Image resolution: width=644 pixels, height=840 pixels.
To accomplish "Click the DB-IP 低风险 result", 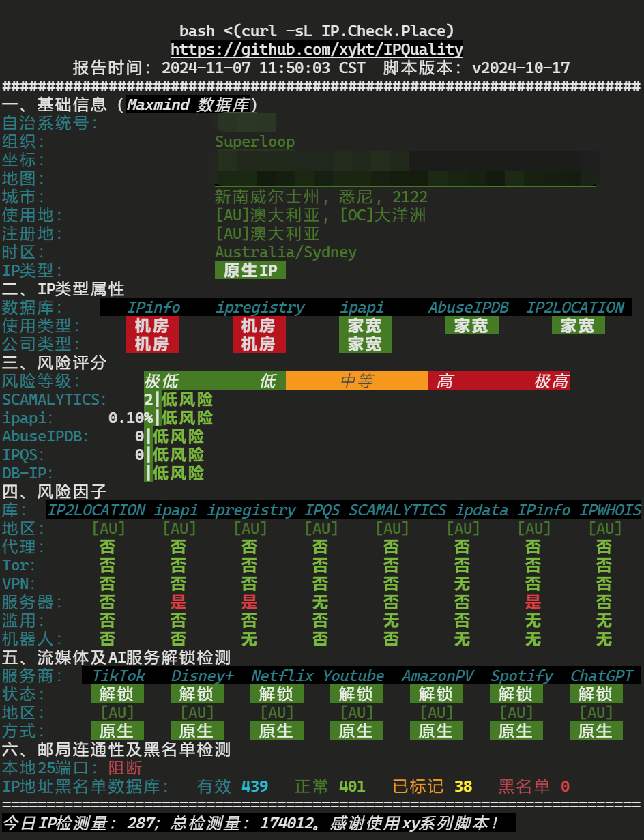I will click(x=175, y=473).
